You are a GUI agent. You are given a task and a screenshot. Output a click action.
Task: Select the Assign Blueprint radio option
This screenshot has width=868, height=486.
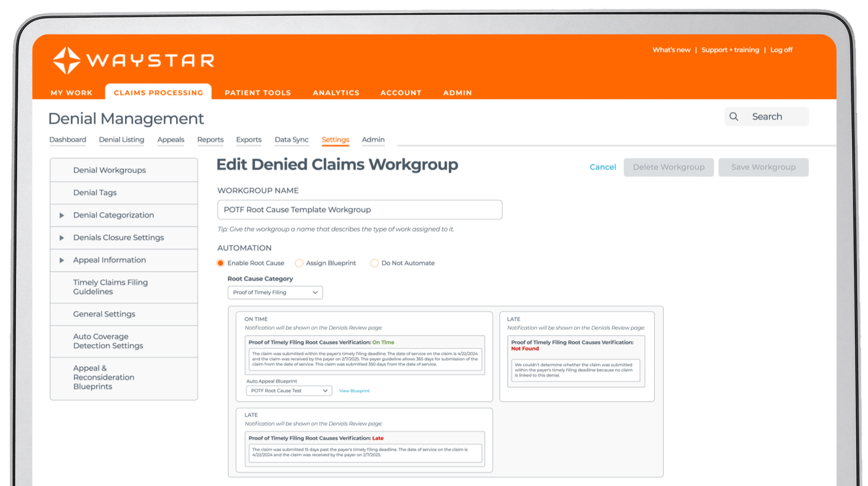pos(299,263)
